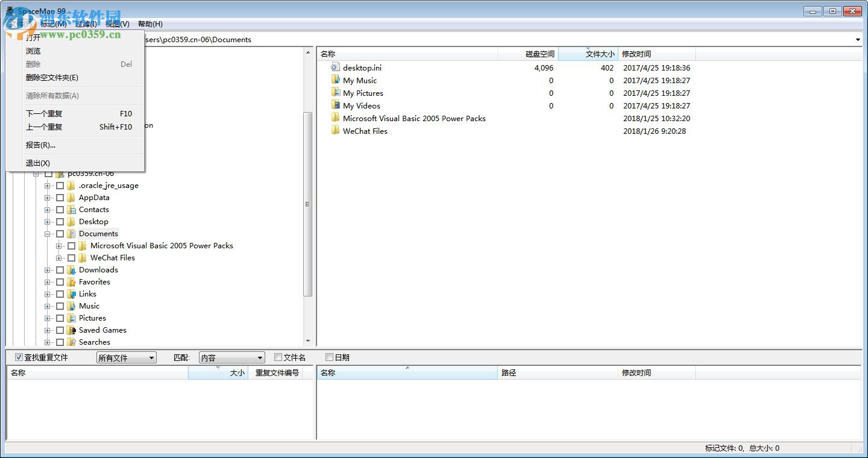Click the Saved Games folder icon
868x458 pixels.
(x=71, y=330)
